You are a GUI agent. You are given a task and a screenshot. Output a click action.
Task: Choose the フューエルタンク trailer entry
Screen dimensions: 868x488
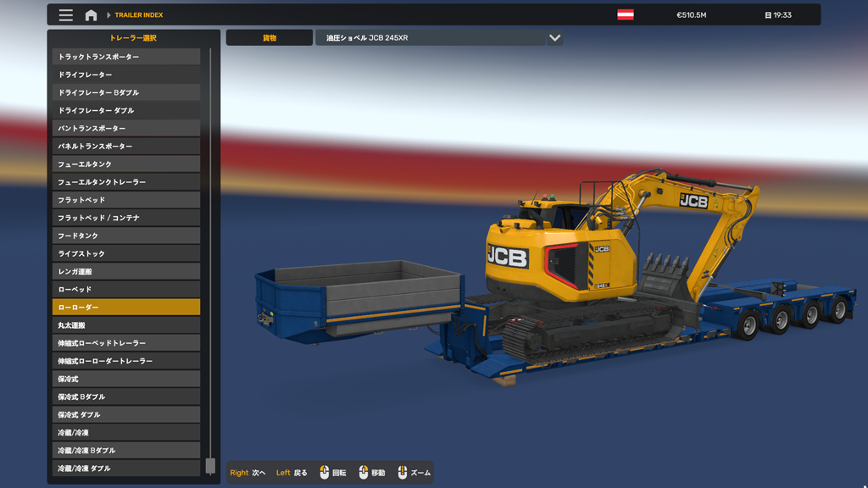(x=126, y=164)
